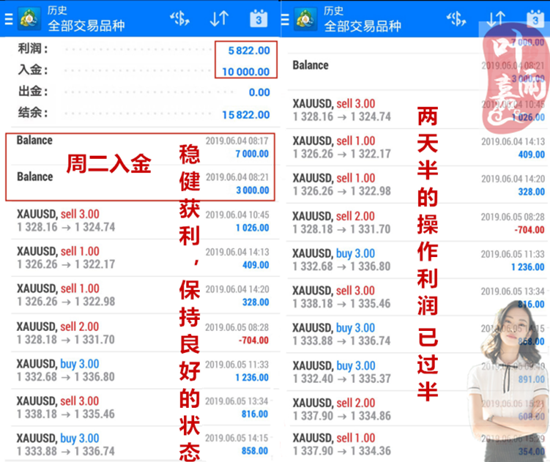Select left panel timestamp 2019.06.05 14:15
The width and height of the screenshot is (550, 462).
coord(236,438)
